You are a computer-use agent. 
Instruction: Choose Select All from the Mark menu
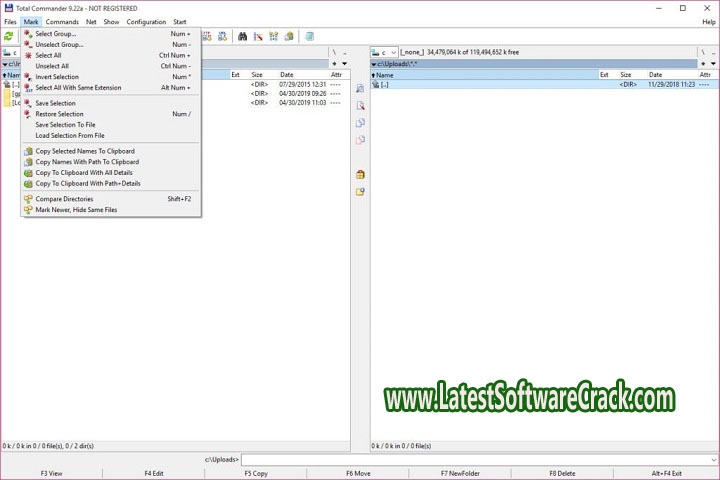pyautogui.click(x=48, y=55)
